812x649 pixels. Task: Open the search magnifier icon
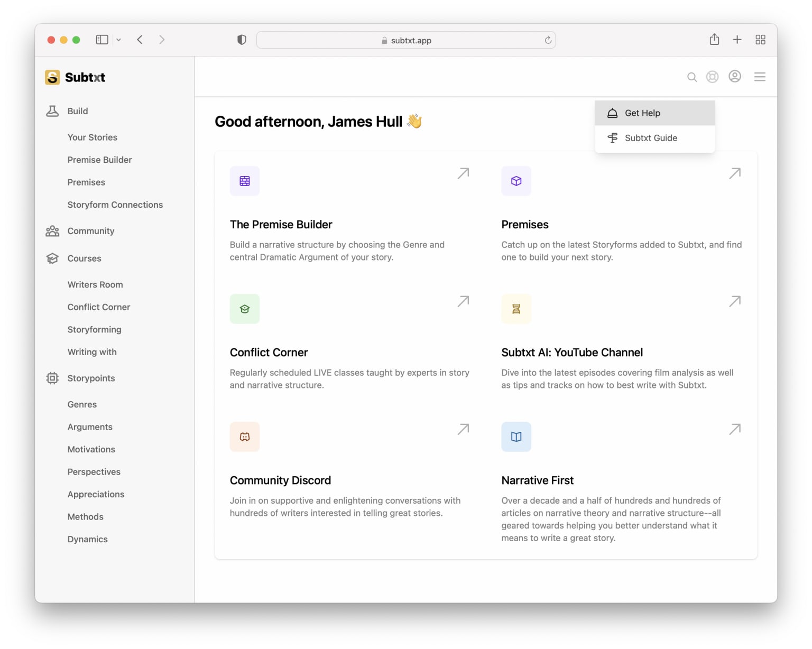692,77
